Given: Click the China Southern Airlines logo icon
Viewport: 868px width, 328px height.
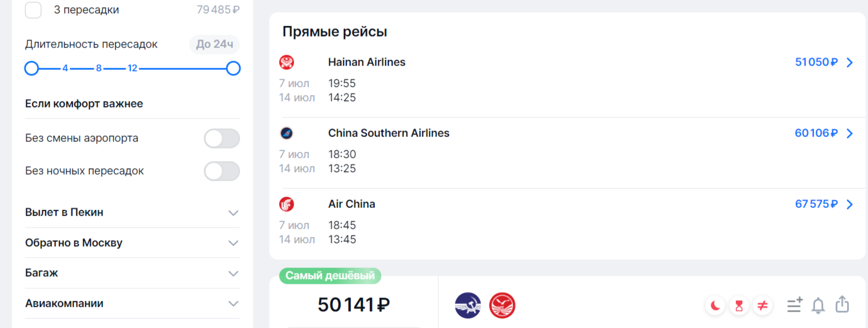Looking at the screenshot, I should click(286, 133).
